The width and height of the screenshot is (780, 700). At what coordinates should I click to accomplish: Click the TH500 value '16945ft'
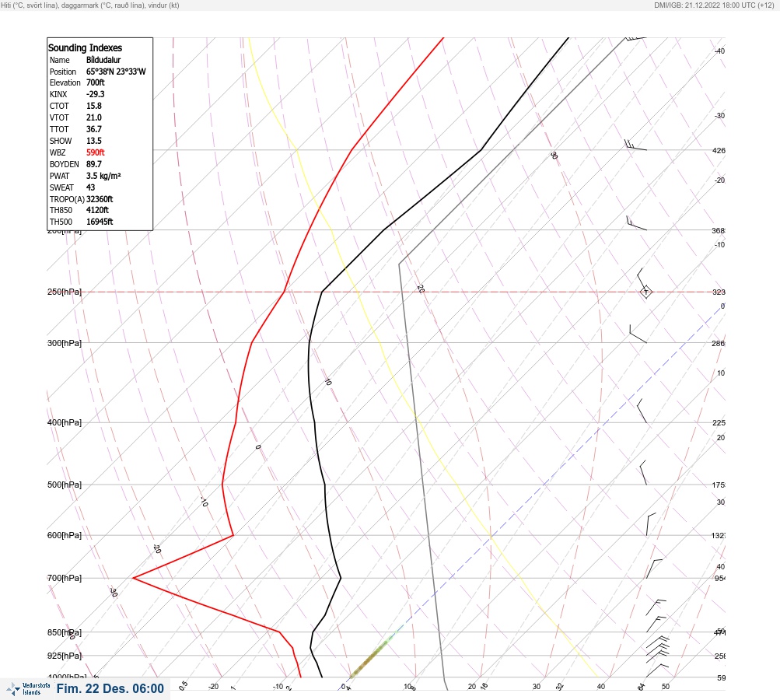click(100, 222)
